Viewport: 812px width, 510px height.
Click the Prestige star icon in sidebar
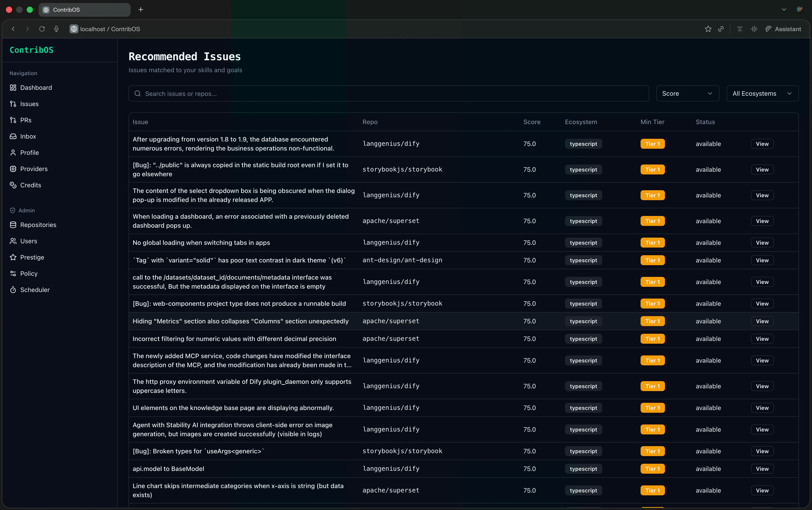tap(13, 257)
